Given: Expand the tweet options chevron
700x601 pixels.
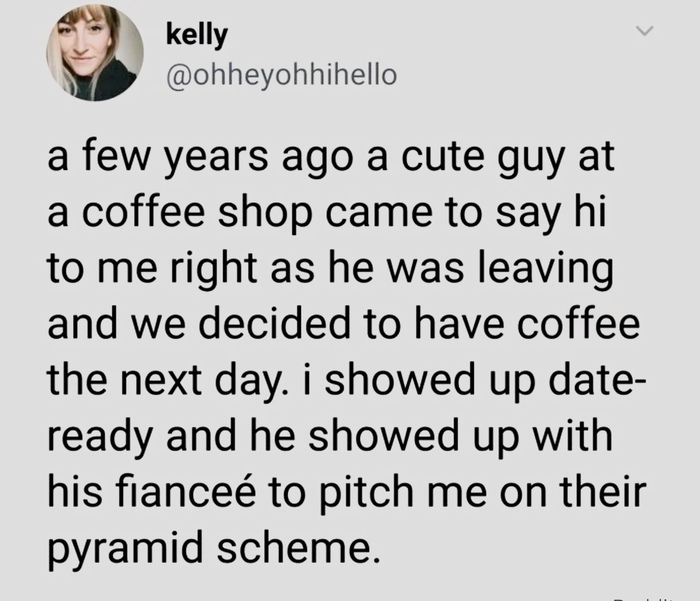Looking at the screenshot, I should [647, 35].
